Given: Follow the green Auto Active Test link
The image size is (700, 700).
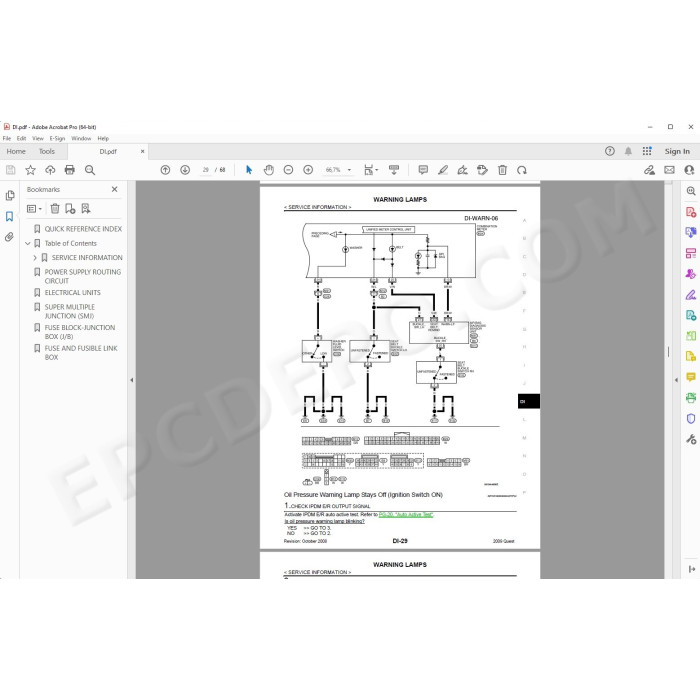Looking at the screenshot, I should [406, 515].
